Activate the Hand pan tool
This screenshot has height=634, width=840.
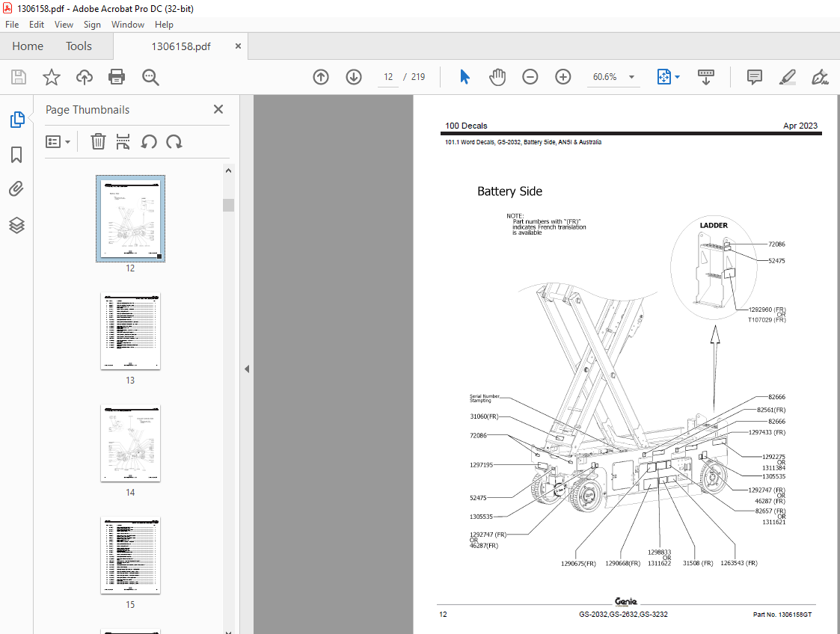tap(497, 77)
